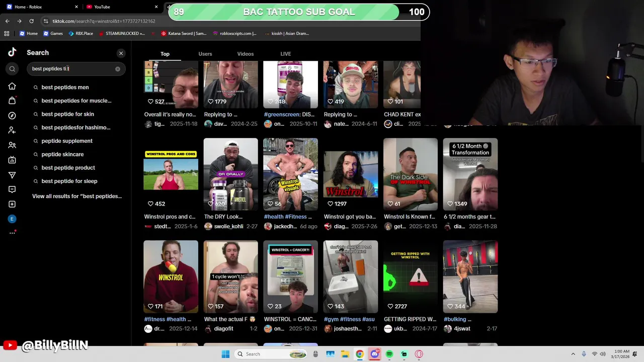The image size is (644, 362).
Task: Click the browser forward arrow
Action: click(19, 21)
